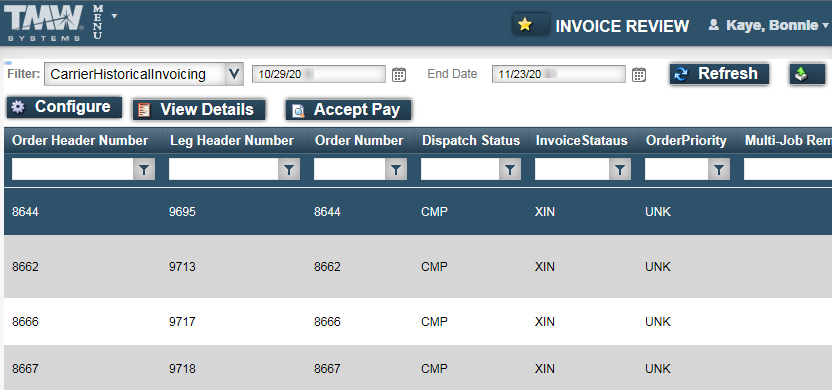
Task: Open the OrderPriority filter funnel
Action: (719, 170)
